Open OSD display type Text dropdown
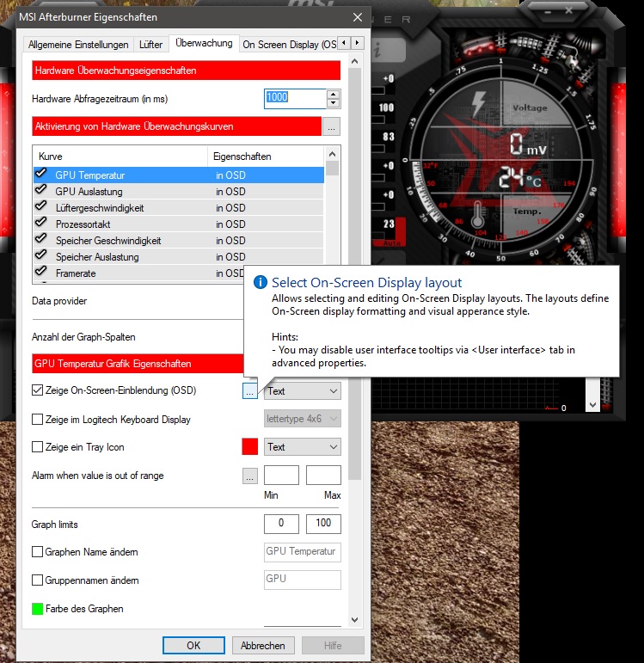The image size is (644, 663). [303, 390]
